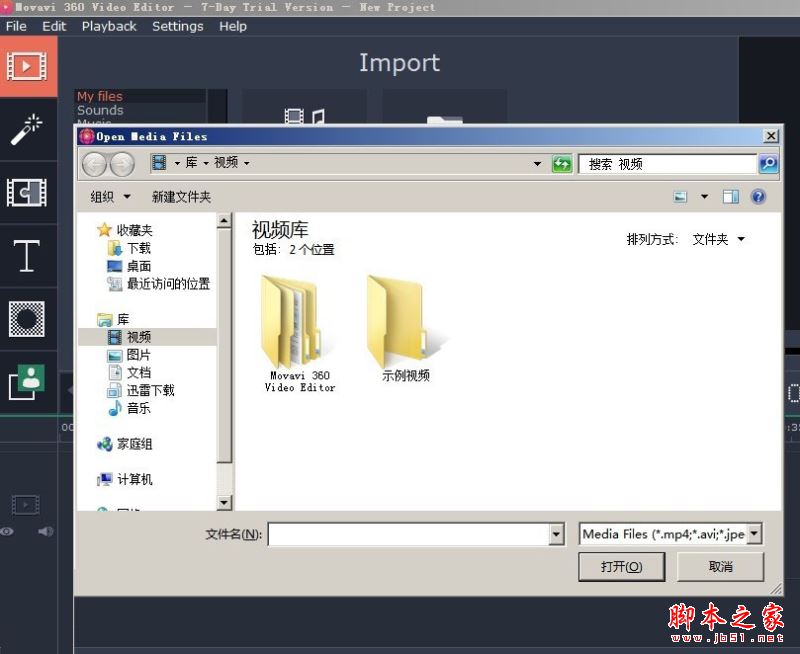Open the Transitions tab in sidebar
Viewport: 800px width, 654px height.
coord(28,192)
